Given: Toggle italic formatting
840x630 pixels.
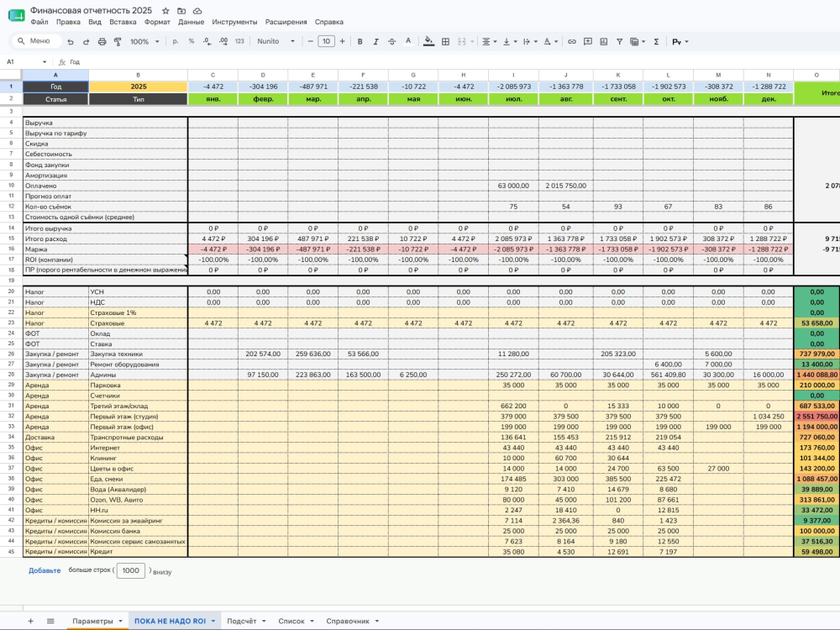Looking at the screenshot, I should pyautogui.click(x=375, y=41).
